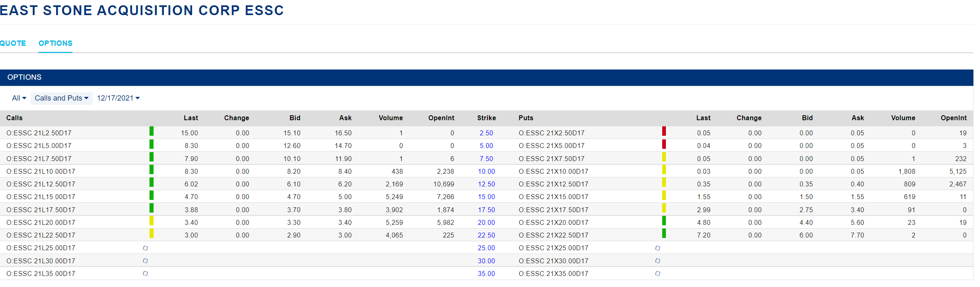Click the 2.50 strike price link
Viewport: 980px width, 287px height.
[x=486, y=133]
